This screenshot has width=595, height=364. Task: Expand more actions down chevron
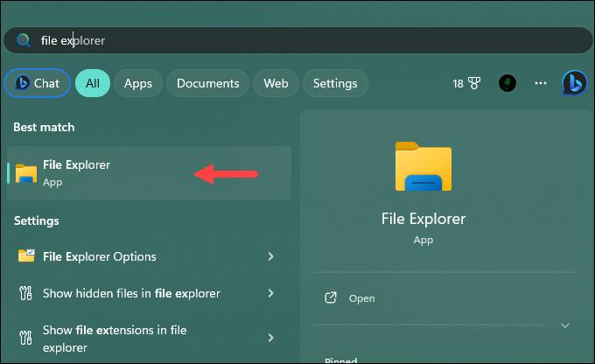564,325
